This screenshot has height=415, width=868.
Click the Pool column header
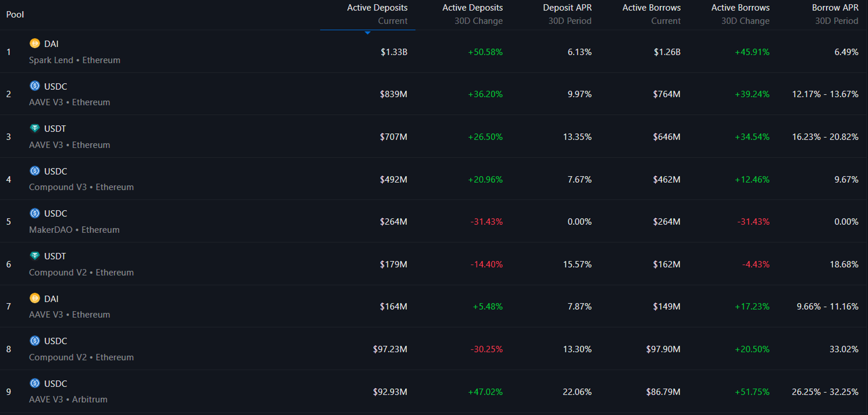[15, 14]
